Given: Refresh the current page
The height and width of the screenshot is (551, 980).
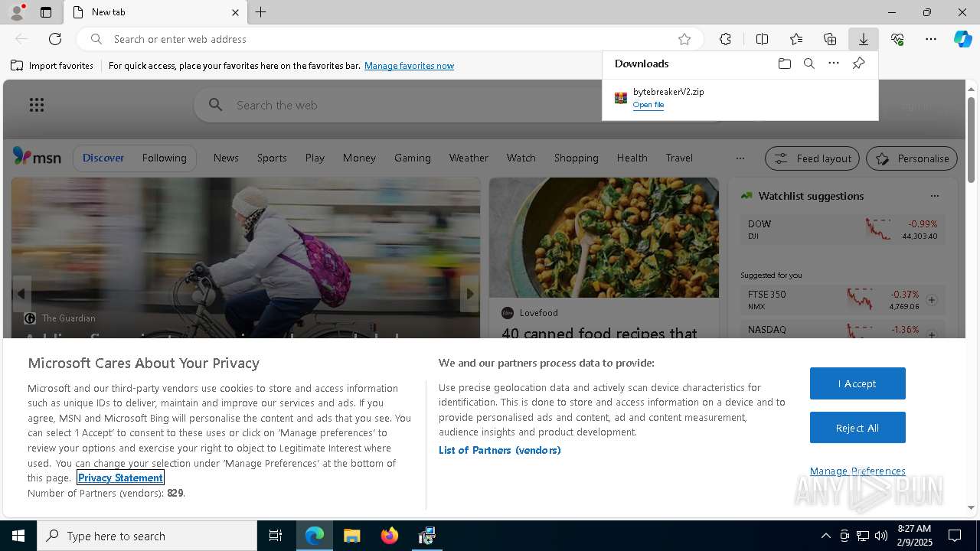Looking at the screenshot, I should [x=55, y=39].
